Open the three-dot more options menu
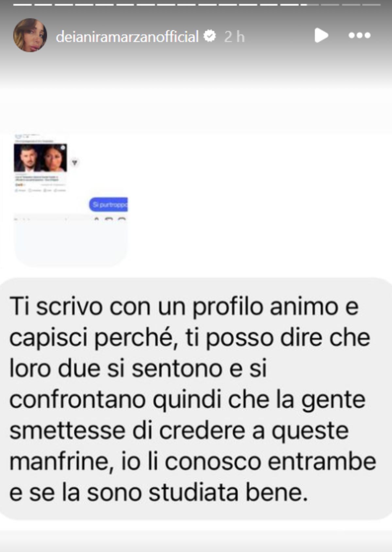 [359, 35]
